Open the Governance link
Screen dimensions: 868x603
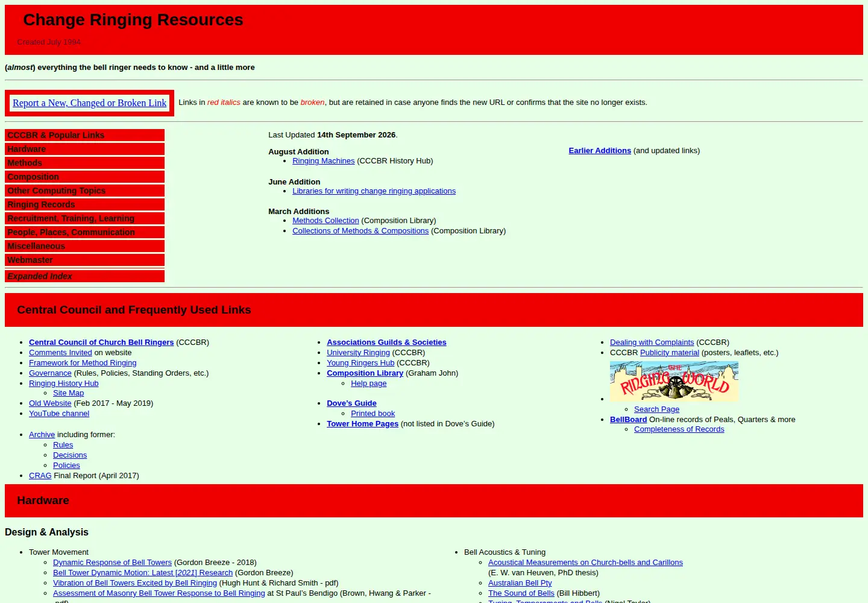(x=50, y=373)
